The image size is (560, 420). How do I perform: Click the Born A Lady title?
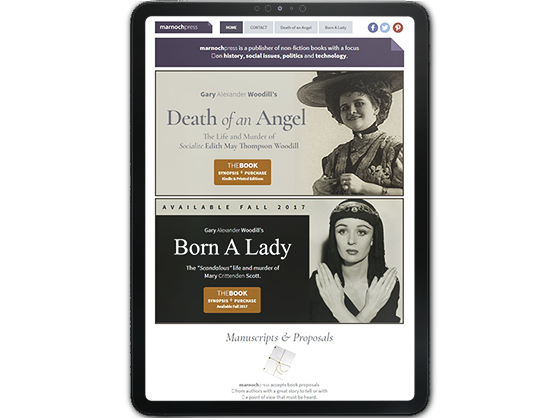[232, 248]
